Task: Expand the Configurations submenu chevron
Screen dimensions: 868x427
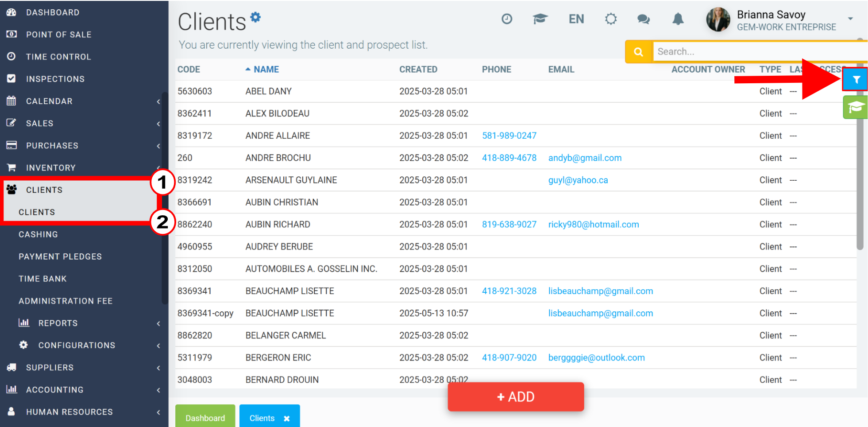Action: 158,345
